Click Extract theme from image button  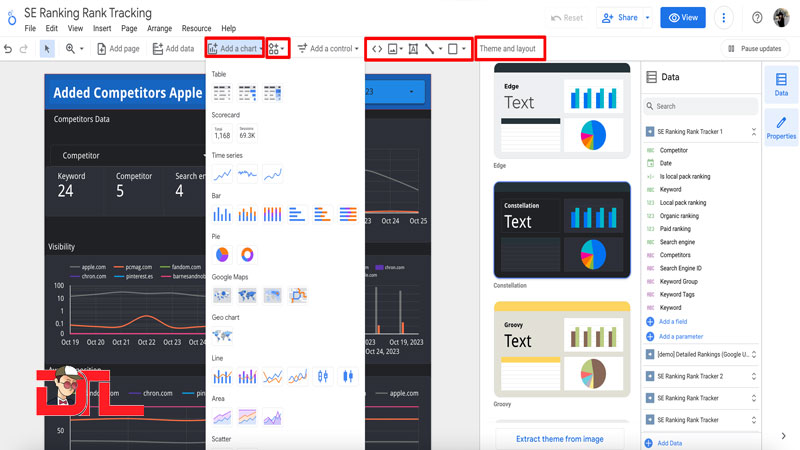click(x=561, y=438)
